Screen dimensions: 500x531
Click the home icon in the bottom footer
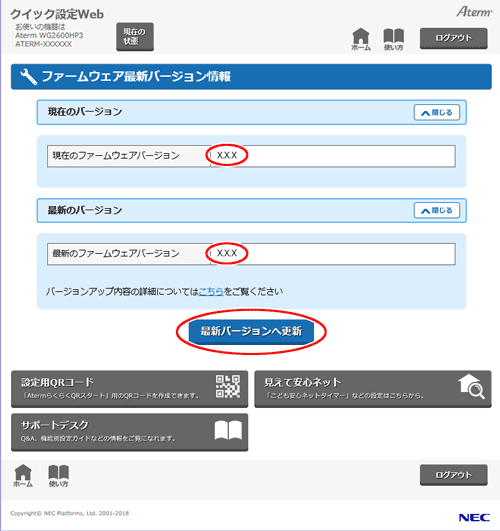[23, 475]
